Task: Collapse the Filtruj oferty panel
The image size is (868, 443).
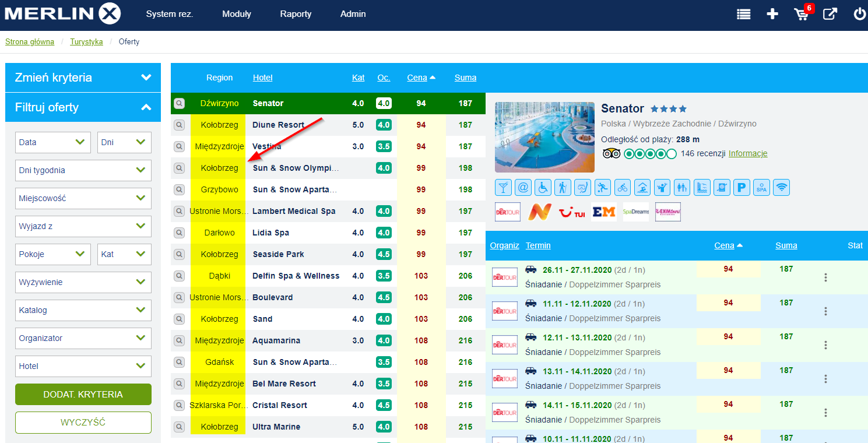Action: (x=83, y=107)
